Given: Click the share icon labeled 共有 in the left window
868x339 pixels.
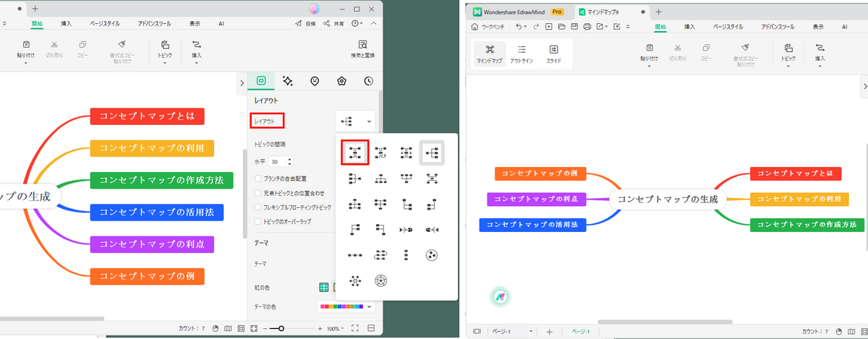Looking at the screenshot, I should (328, 24).
